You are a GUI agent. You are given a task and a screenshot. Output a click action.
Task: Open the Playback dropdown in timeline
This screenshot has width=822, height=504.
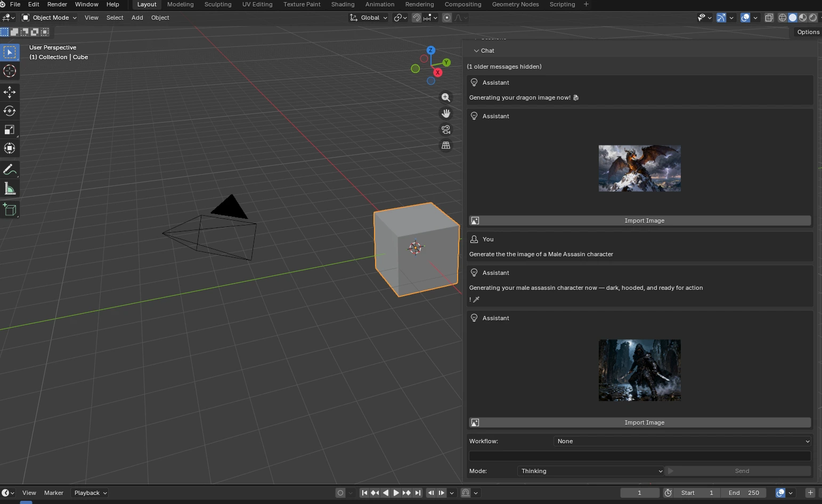tap(91, 493)
